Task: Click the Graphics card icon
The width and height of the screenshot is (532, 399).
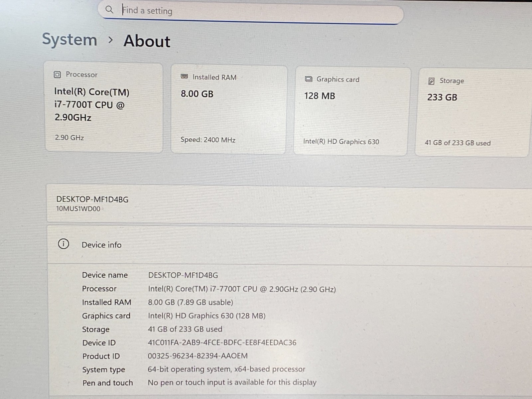Action: point(309,79)
